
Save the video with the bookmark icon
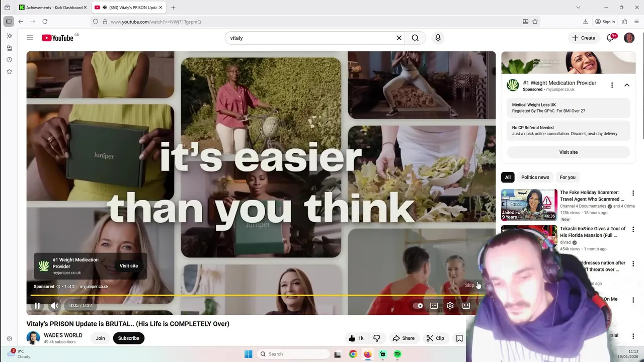coord(459,338)
